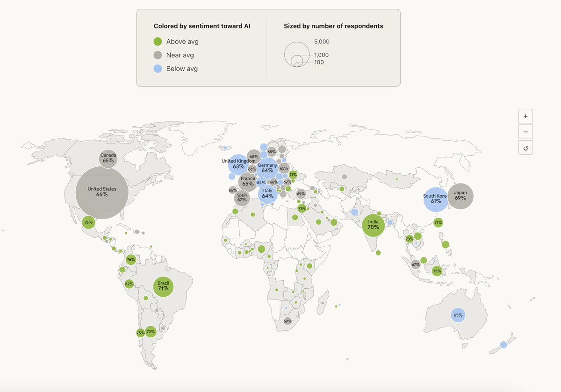Select the green bubble over the Philippines
This screenshot has width=561, height=392.
(446, 244)
